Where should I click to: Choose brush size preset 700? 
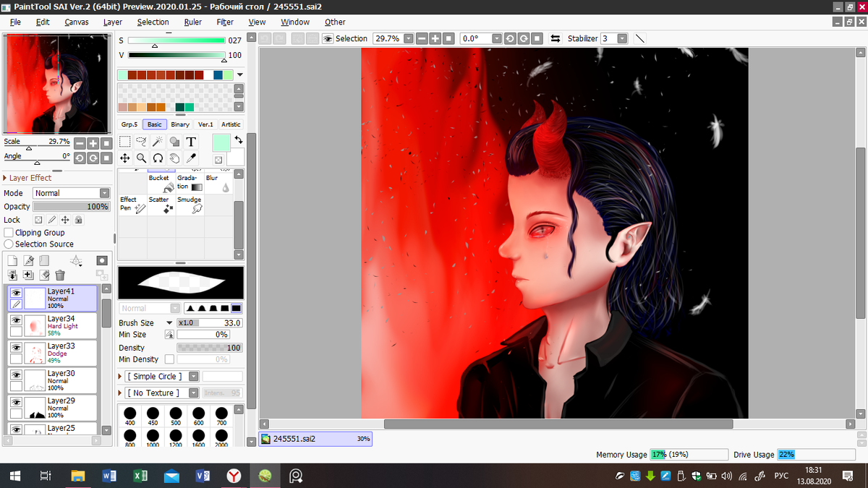(x=221, y=416)
